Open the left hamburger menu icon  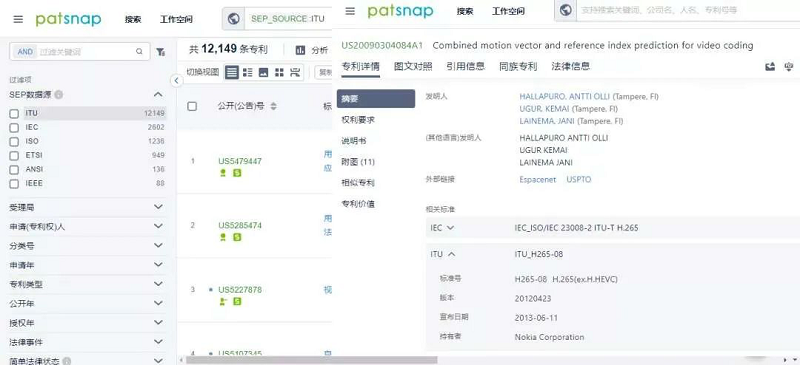click(18, 19)
